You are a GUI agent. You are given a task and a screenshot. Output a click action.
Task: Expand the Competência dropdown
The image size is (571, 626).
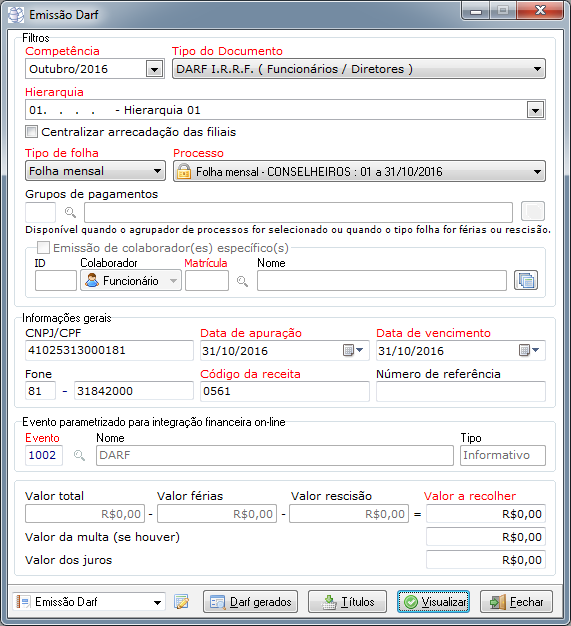pyautogui.click(x=154, y=69)
